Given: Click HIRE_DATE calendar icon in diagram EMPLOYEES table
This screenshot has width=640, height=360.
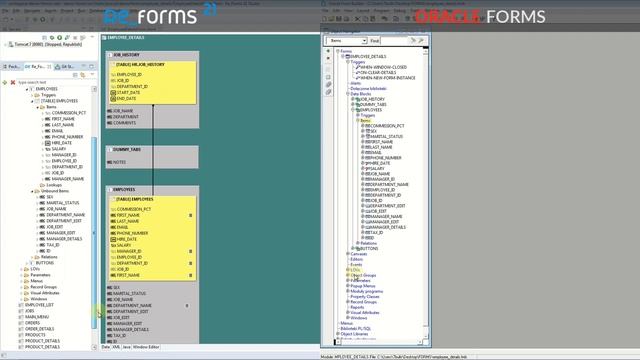Looking at the screenshot, I should pos(113,239).
